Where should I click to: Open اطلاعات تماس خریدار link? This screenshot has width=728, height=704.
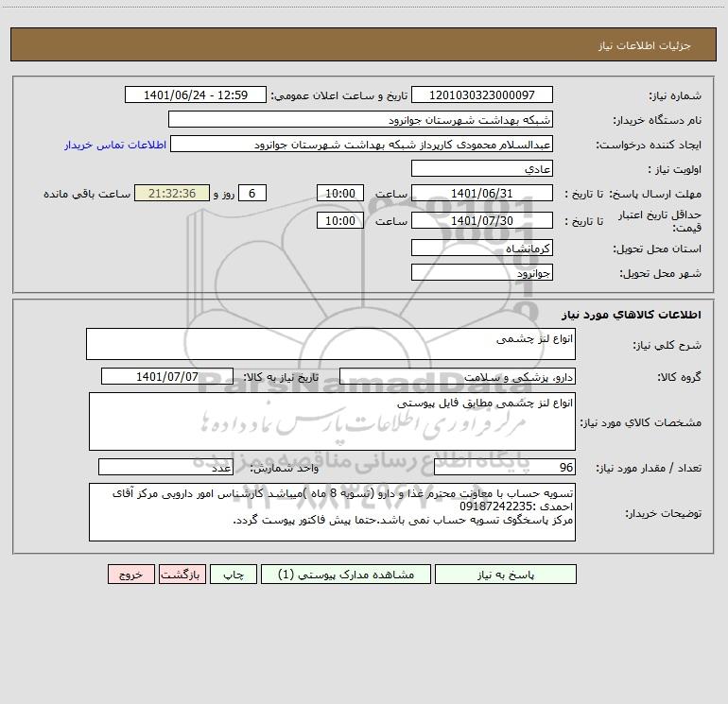[115, 145]
